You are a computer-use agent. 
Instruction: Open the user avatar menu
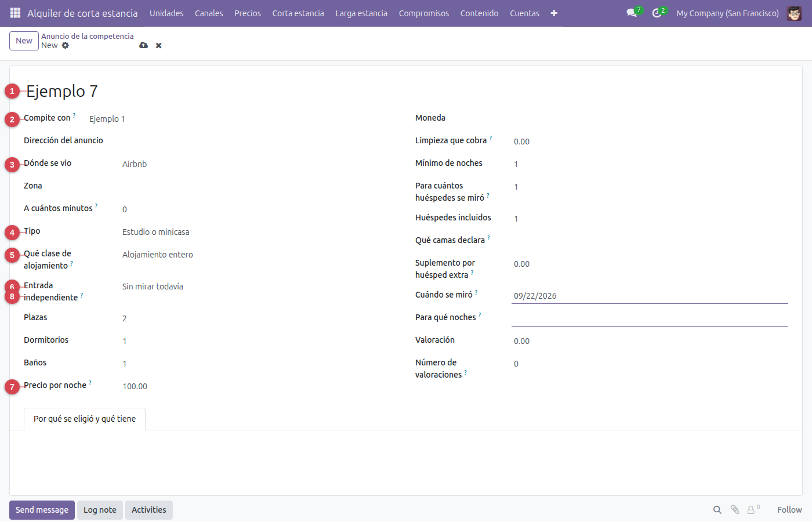click(x=794, y=13)
